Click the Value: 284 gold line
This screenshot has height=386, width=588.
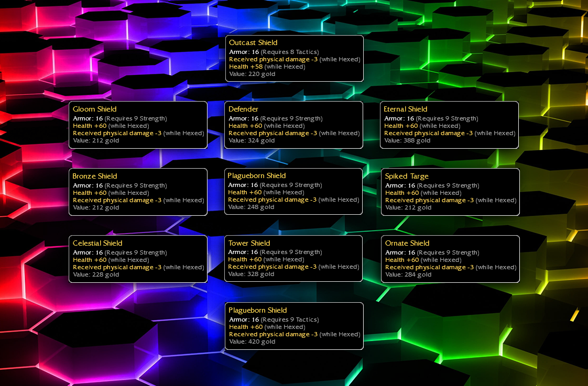pos(408,274)
